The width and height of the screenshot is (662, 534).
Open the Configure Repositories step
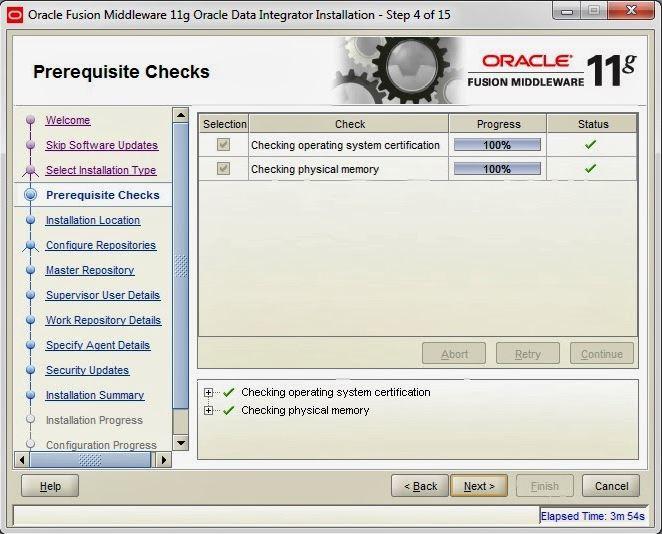tap(101, 245)
